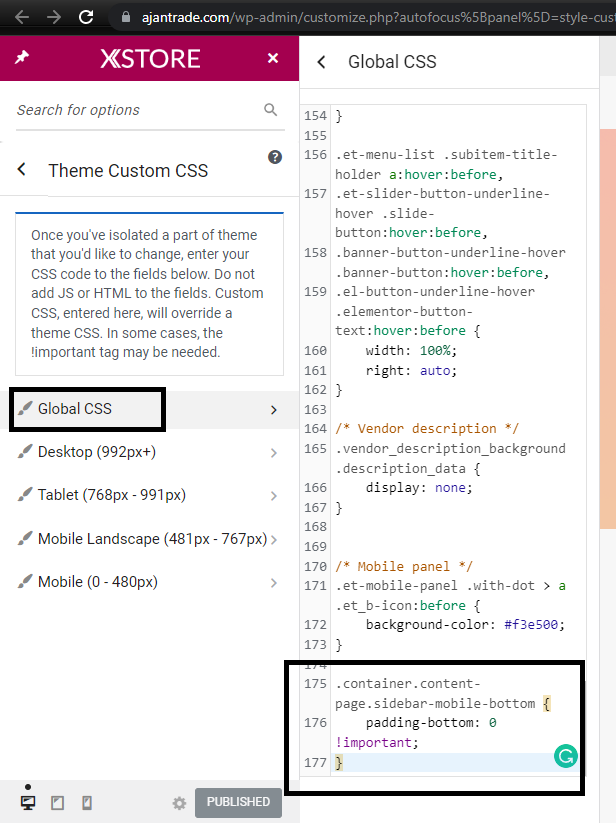Click the 'right: auto;' code line

[x=411, y=371]
